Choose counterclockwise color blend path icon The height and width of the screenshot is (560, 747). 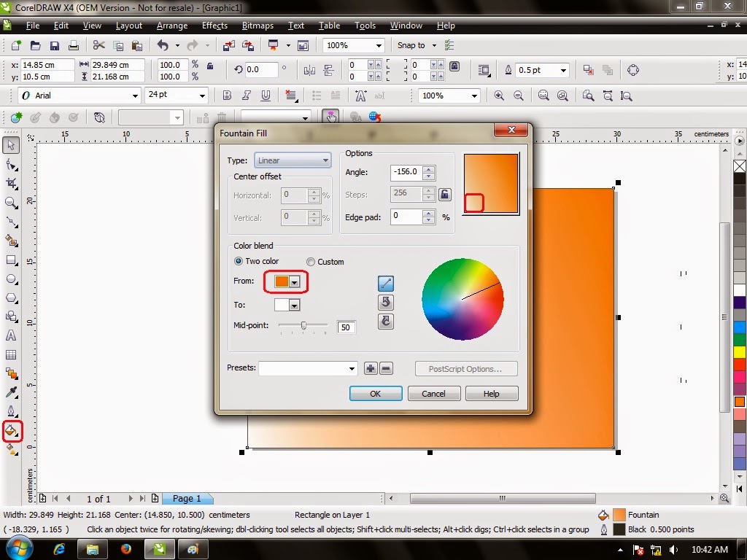point(385,302)
